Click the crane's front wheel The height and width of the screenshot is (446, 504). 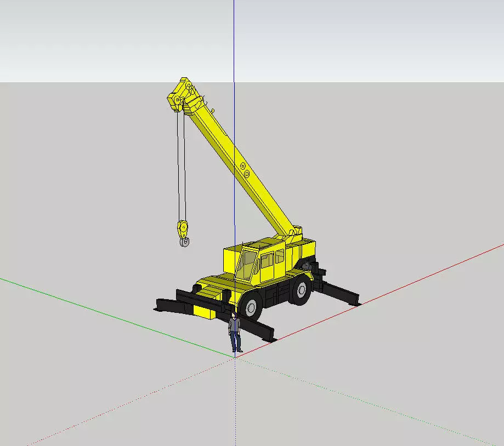pos(250,306)
